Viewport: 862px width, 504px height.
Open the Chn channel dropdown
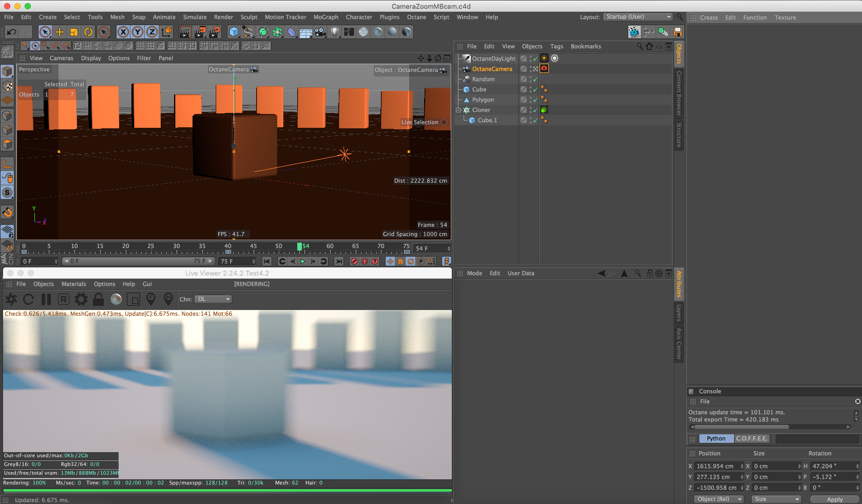pyautogui.click(x=214, y=299)
